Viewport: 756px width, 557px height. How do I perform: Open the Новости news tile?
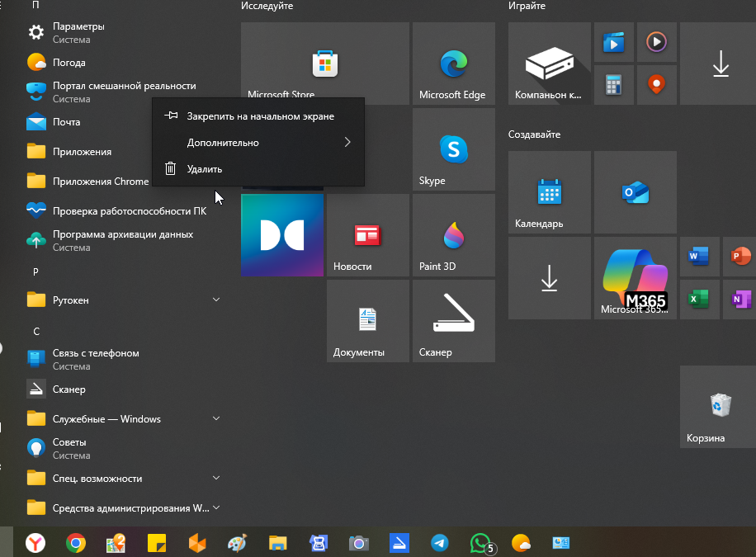[368, 235]
